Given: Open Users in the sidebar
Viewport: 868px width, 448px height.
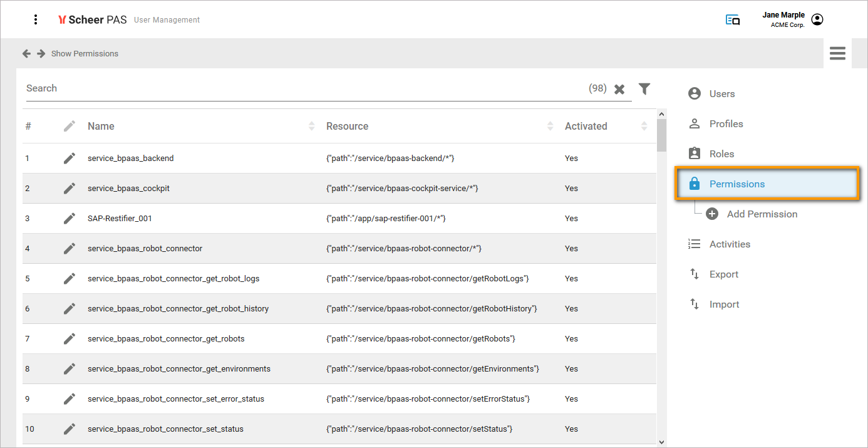Looking at the screenshot, I should (721, 94).
